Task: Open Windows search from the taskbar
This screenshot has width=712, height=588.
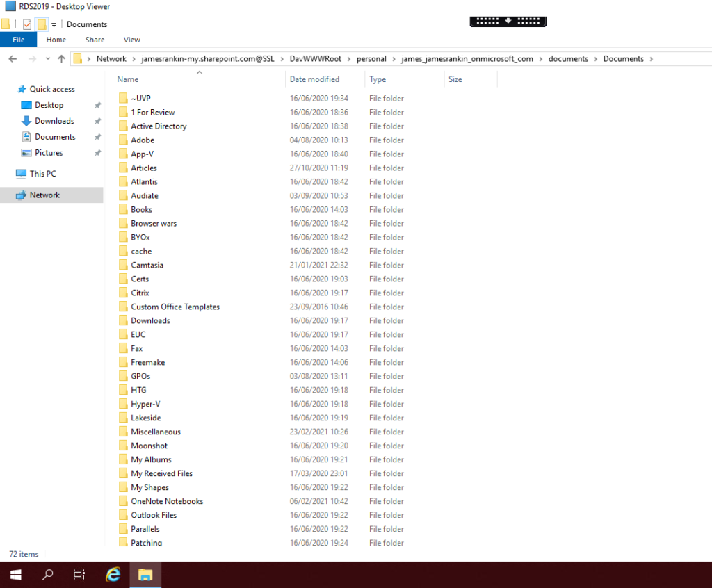Action: pyautogui.click(x=48, y=575)
